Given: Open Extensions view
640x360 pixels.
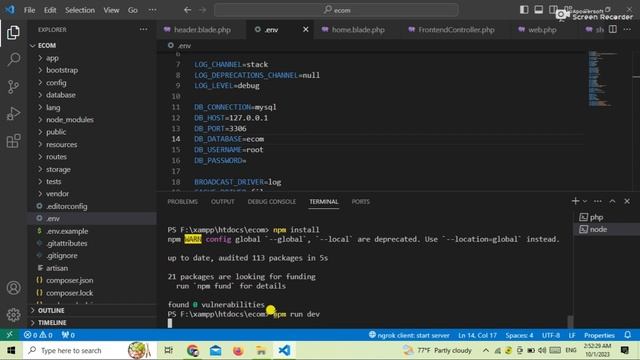Looking at the screenshot, I should point(13,141).
